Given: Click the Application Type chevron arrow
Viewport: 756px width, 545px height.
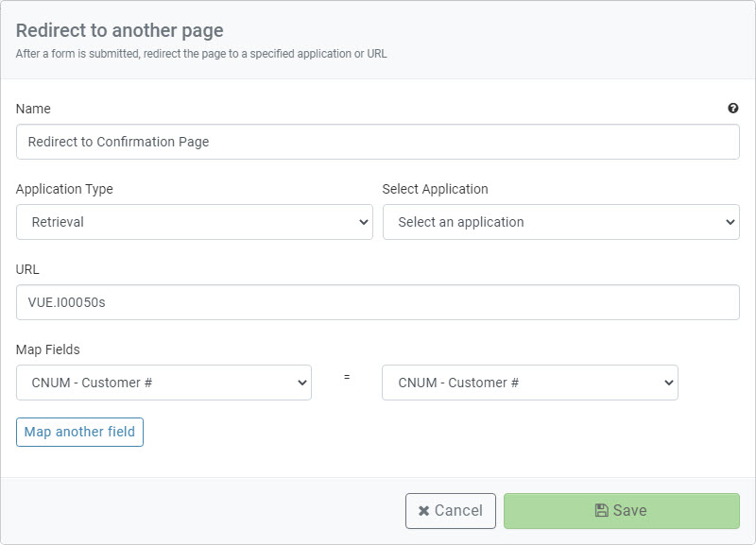Looking at the screenshot, I should point(364,222).
